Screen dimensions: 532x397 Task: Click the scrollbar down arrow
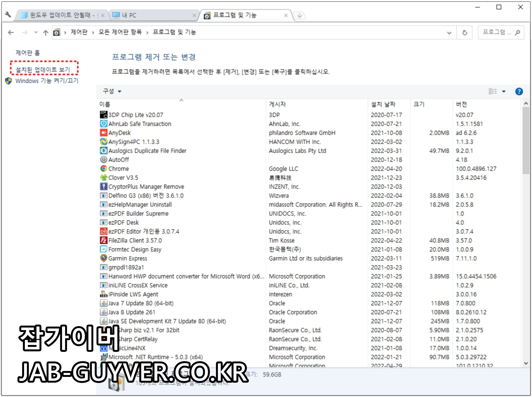(526, 363)
